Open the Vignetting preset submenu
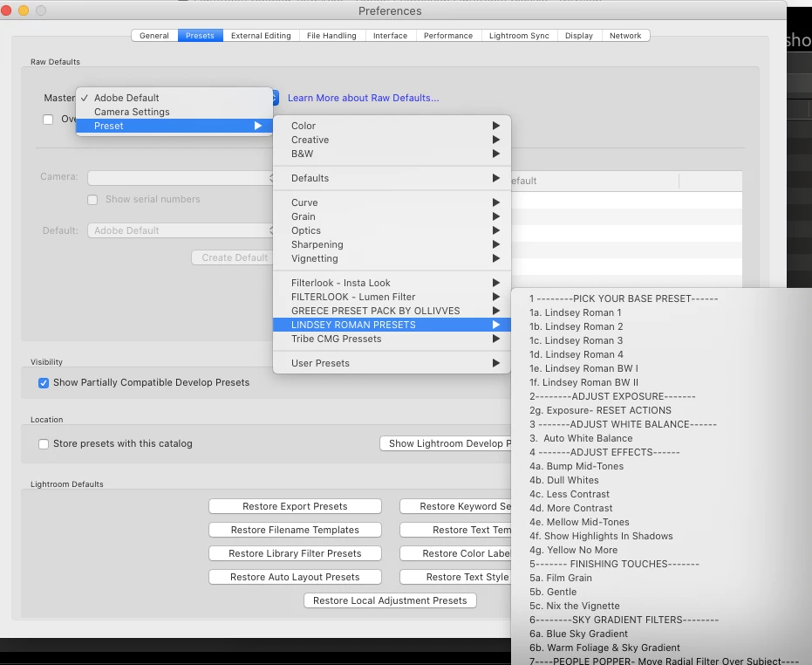The image size is (812, 665). pos(392,258)
